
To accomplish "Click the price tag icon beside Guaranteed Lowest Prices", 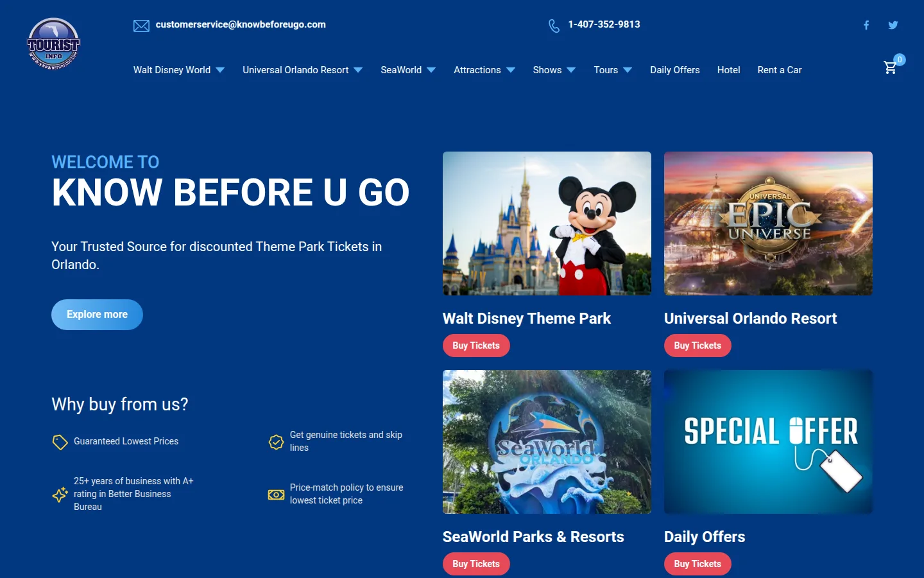I will tap(60, 442).
